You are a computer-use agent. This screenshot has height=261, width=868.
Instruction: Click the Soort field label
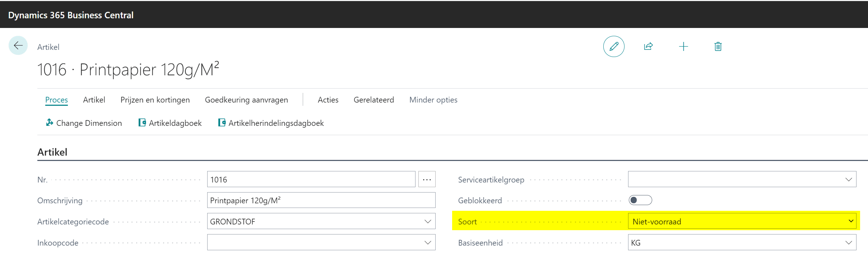point(467,222)
